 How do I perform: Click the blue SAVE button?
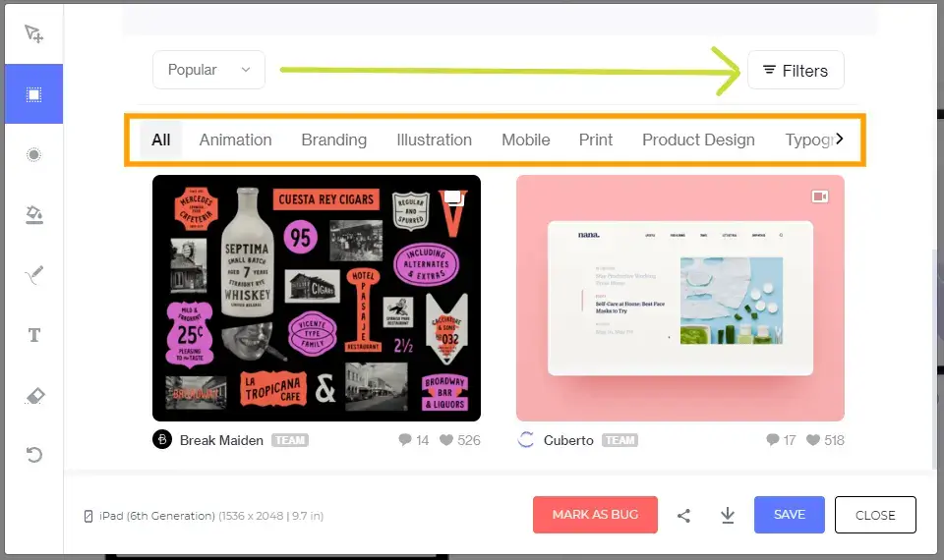click(789, 515)
